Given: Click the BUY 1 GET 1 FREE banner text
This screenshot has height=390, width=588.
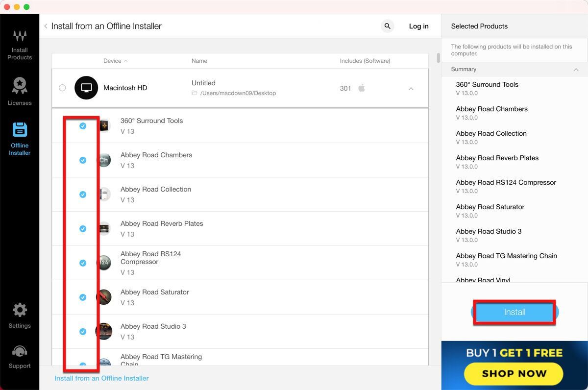Looking at the screenshot, I should pos(514,353).
